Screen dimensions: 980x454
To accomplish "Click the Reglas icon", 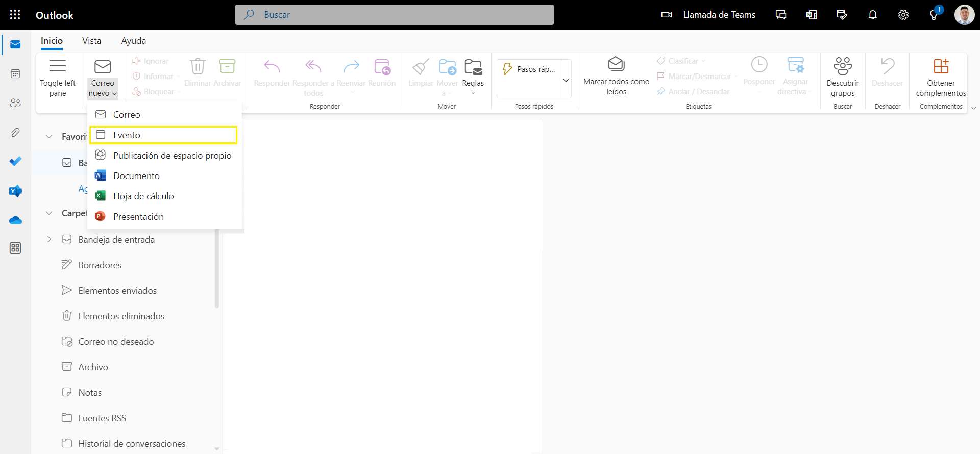I will (x=473, y=67).
